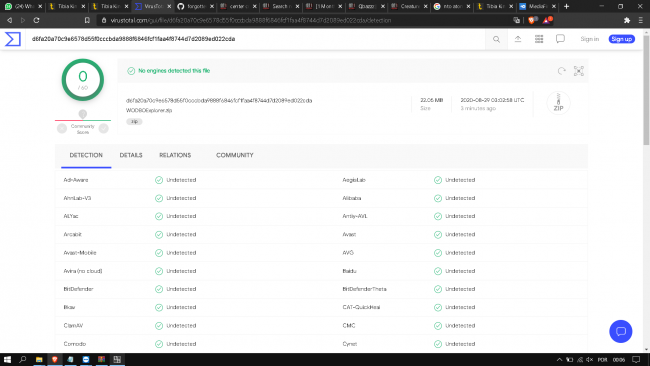The height and width of the screenshot is (366, 650).
Task: Click the similar files graph icon
Action: click(x=579, y=71)
